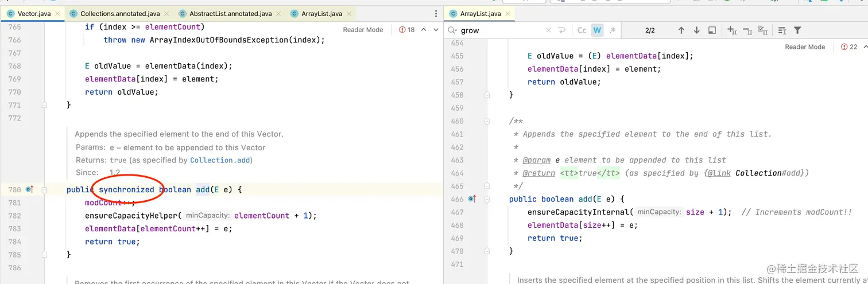Click the new line icon in search bar
The image size is (868, 284).
[x=562, y=30]
